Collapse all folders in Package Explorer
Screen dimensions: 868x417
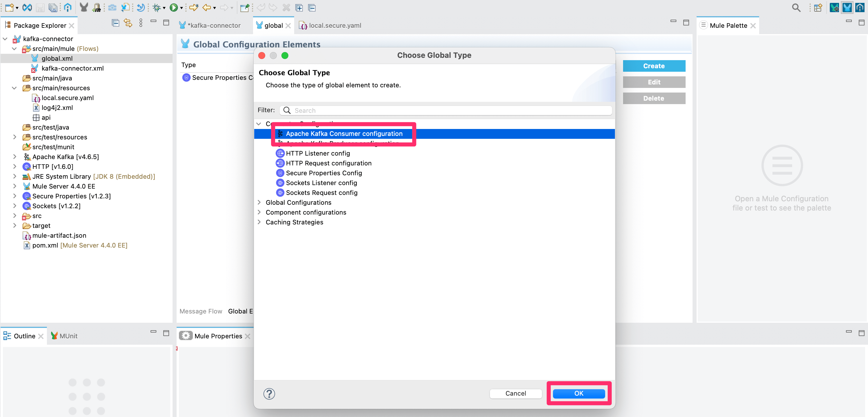tap(115, 23)
